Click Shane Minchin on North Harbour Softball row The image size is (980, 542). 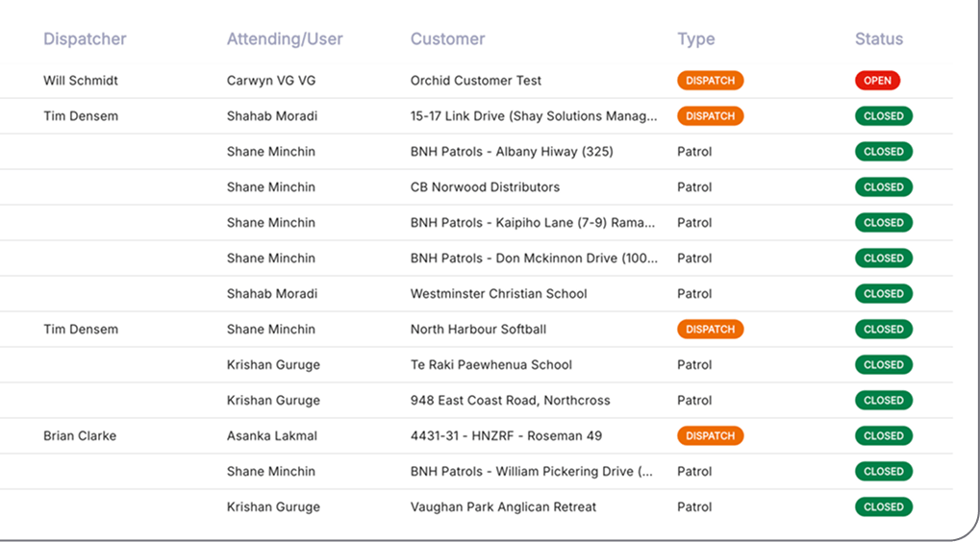(x=270, y=330)
